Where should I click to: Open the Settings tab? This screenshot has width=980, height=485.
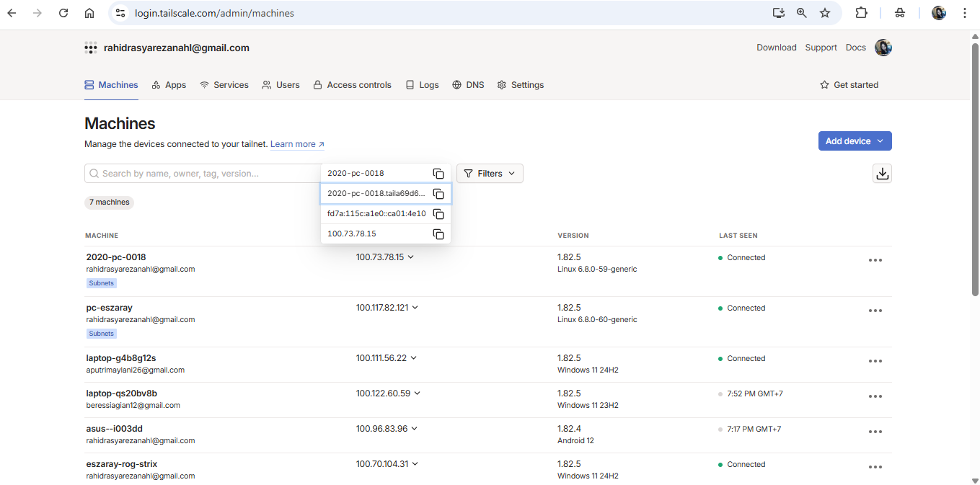click(x=520, y=85)
